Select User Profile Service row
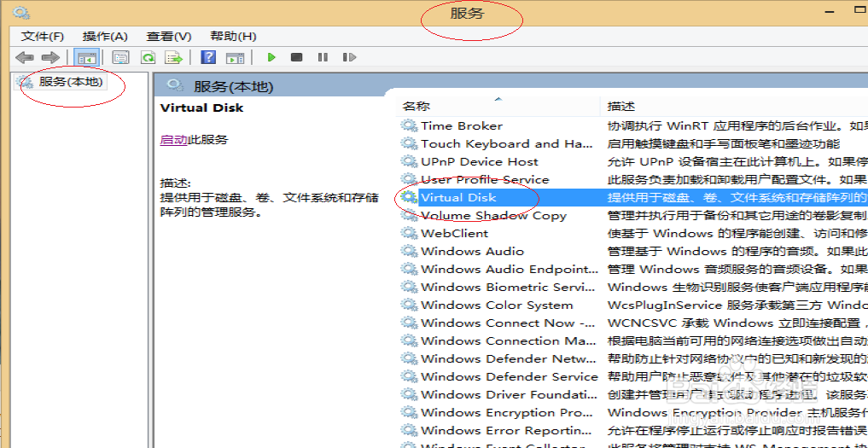Viewport: 868px width, 448px height. coord(485,179)
